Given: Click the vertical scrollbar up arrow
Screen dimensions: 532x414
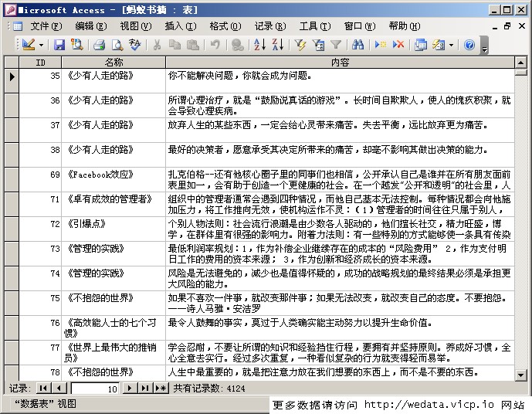Looking at the screenshot, I should pos(520,63).
